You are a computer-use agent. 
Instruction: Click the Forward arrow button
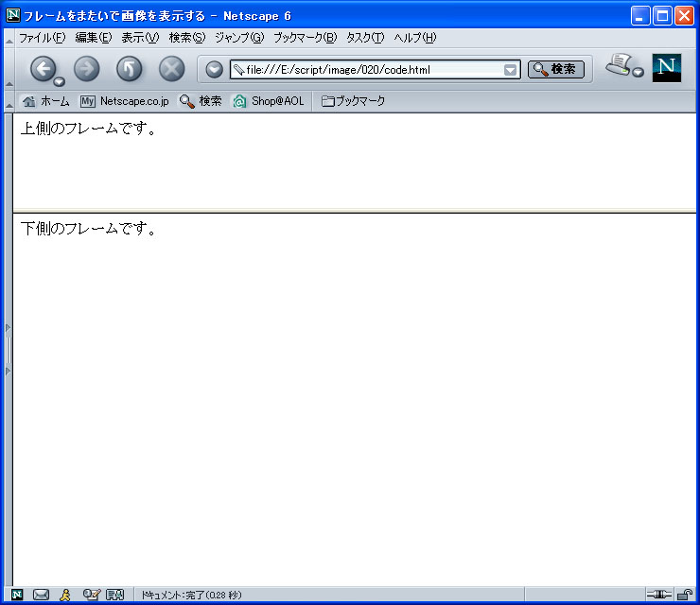(x=87, y=69)
